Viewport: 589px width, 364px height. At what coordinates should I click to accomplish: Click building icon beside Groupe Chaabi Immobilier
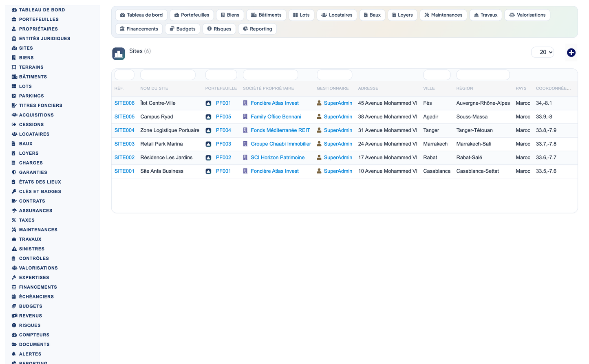245,144
